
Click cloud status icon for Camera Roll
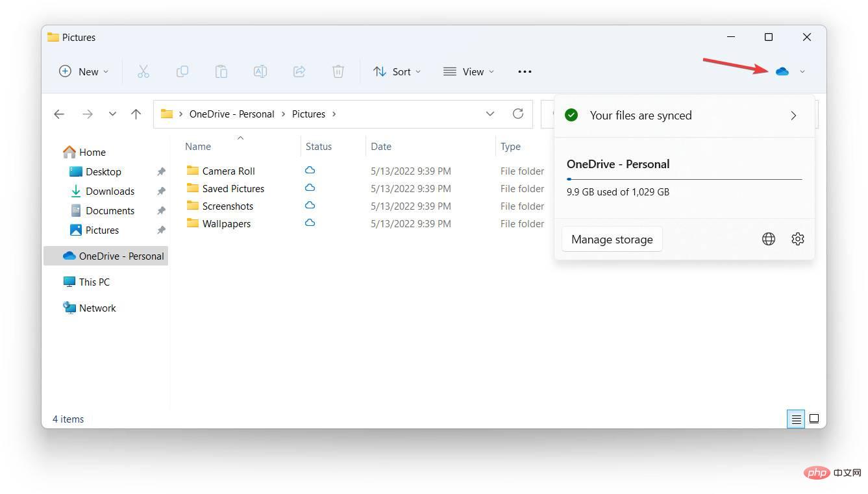point(310,170)
